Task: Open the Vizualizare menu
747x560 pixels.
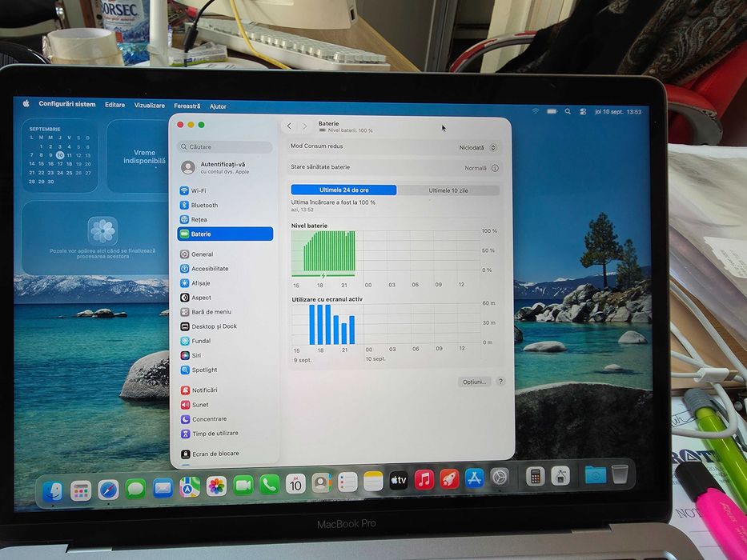Action: click(149, 106)
